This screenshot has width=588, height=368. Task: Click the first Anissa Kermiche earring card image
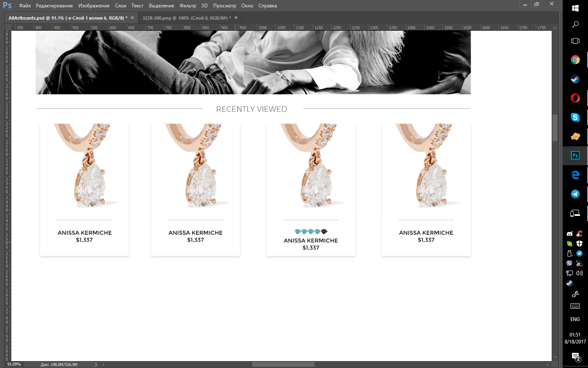tap(85, 166)
